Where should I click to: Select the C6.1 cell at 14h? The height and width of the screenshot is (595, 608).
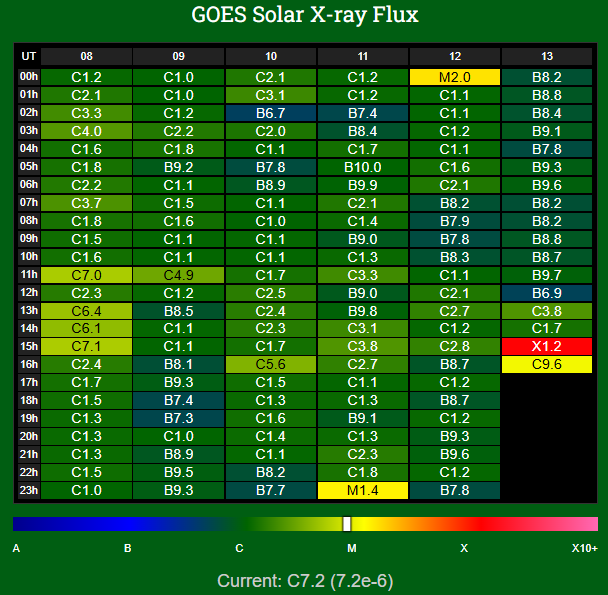pos(86,329)
